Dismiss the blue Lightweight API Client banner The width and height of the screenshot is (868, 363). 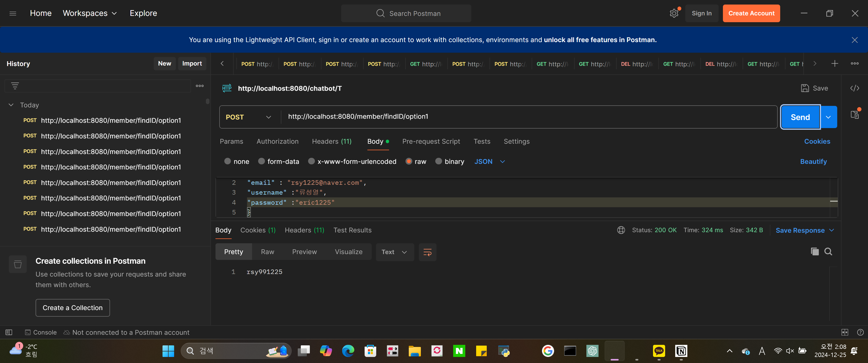click(x=855, y=40)
